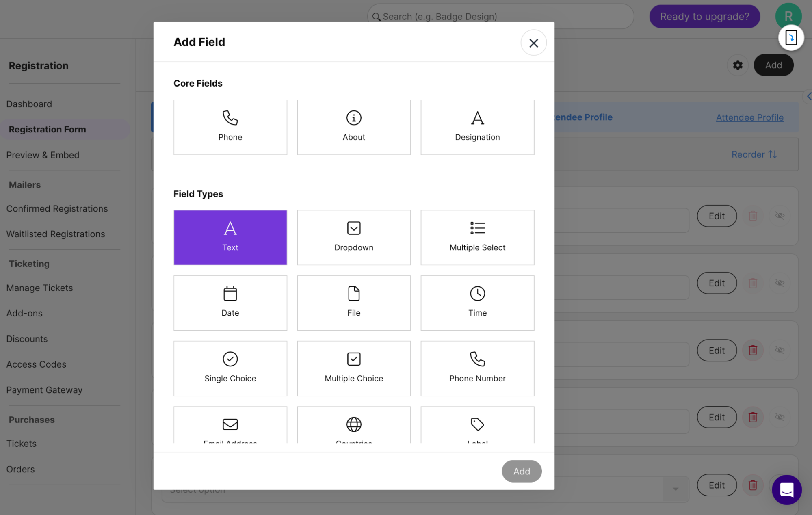Open Add-ons in the sidebar
Screen dimensions: 812x515
pos(24,313)
